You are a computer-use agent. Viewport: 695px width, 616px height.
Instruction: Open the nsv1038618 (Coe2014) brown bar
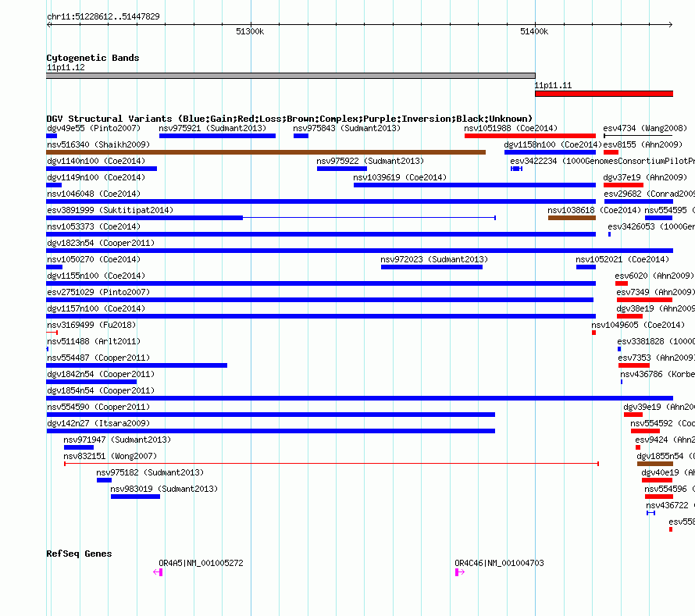[x=572, y=218]
